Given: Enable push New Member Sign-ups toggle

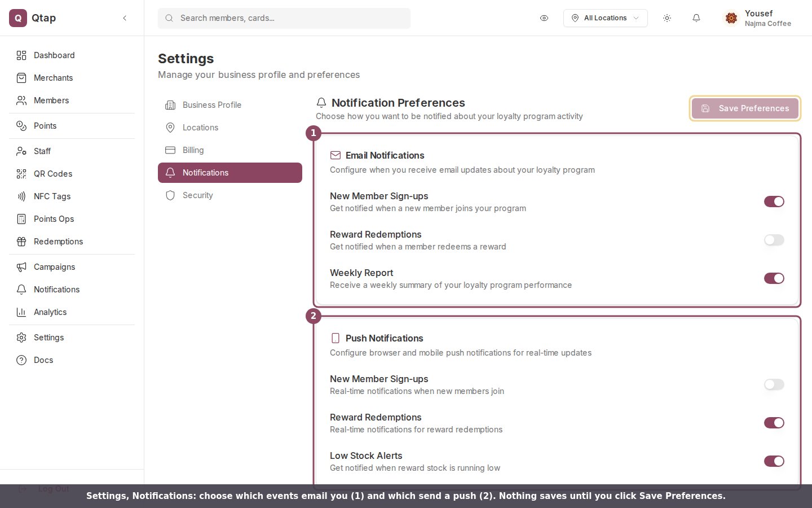Looking at the screenshot, I should click(x=774, y=384).
